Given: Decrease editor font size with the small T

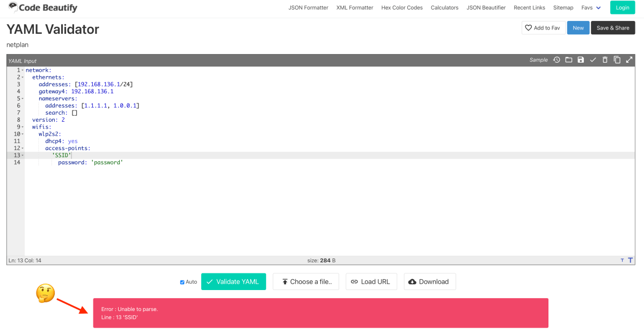Looking at the screenshot, I should pos(622,261).
